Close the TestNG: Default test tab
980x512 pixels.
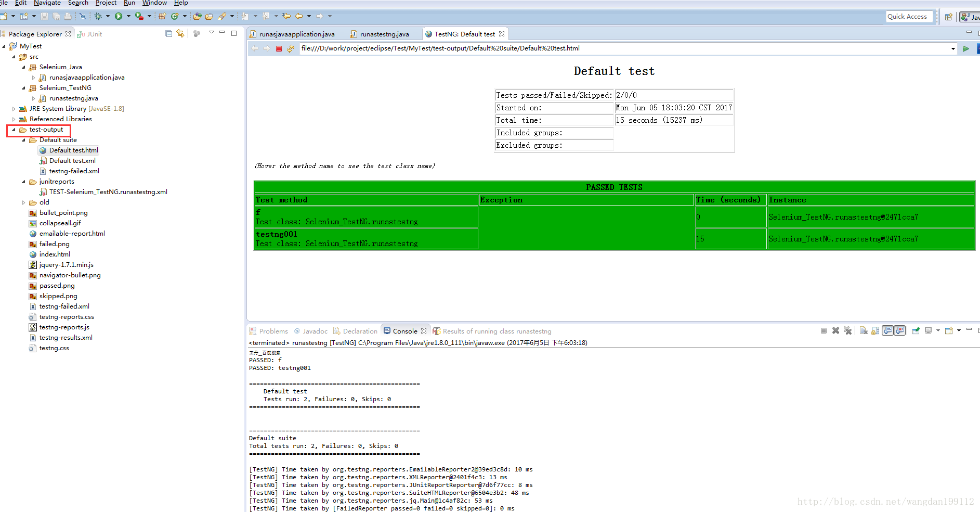pyautogui.click(x=502, y=34)
